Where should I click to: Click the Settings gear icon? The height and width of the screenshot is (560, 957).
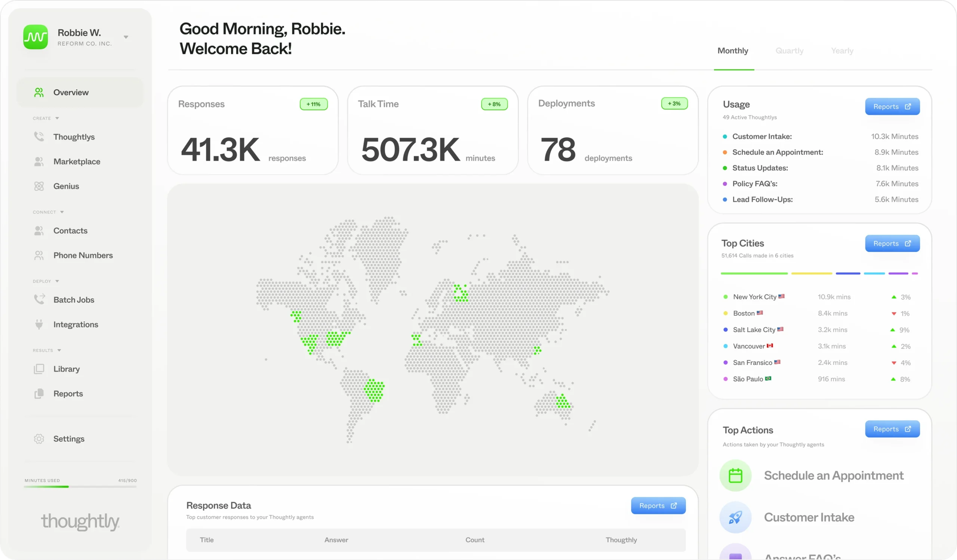(39, 439)
